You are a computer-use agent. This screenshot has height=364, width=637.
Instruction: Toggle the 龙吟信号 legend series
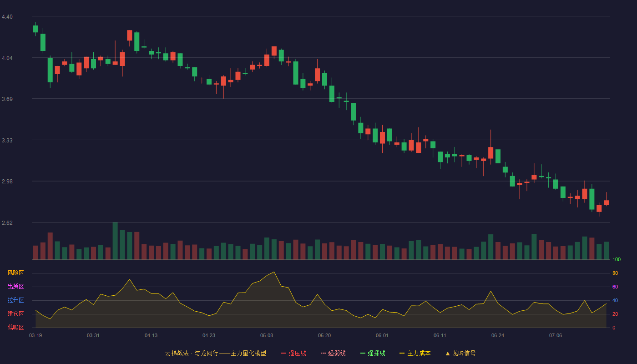point(460,353)
